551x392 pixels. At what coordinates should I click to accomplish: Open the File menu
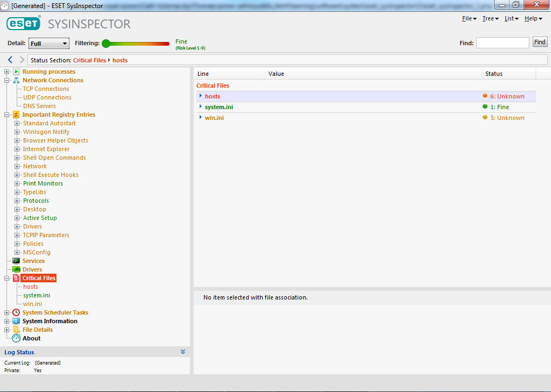469,19
